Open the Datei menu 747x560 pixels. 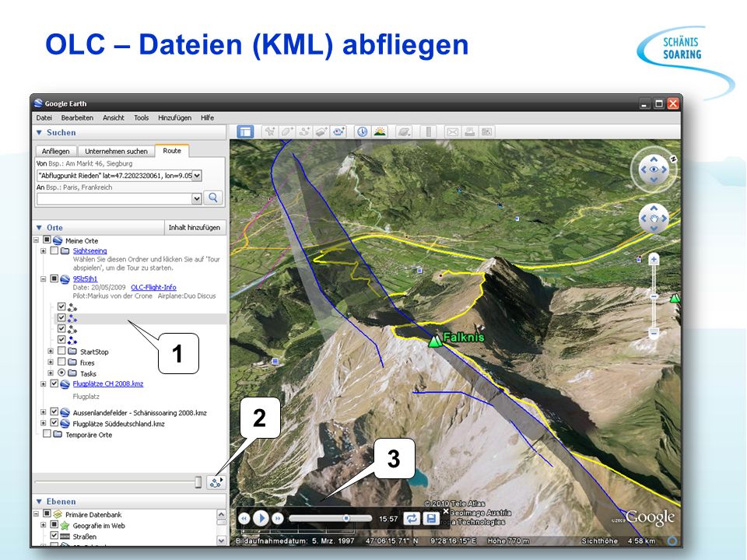point(44,117)
